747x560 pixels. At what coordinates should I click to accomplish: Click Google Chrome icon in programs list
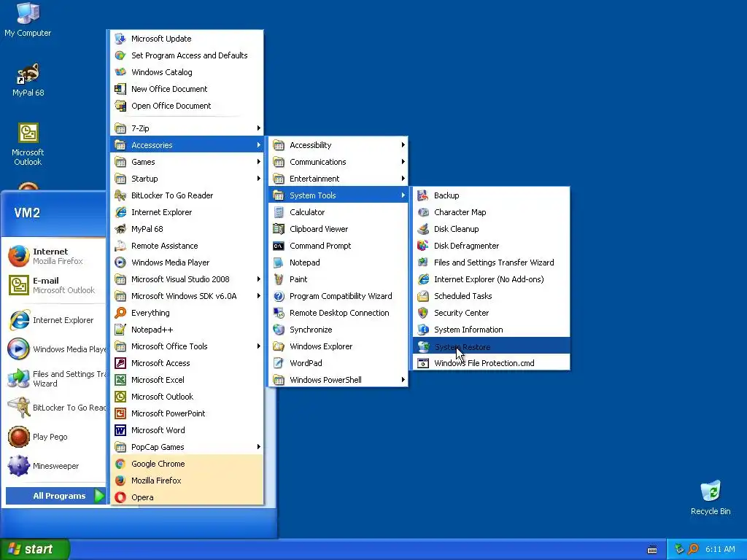tap(120, 464)
